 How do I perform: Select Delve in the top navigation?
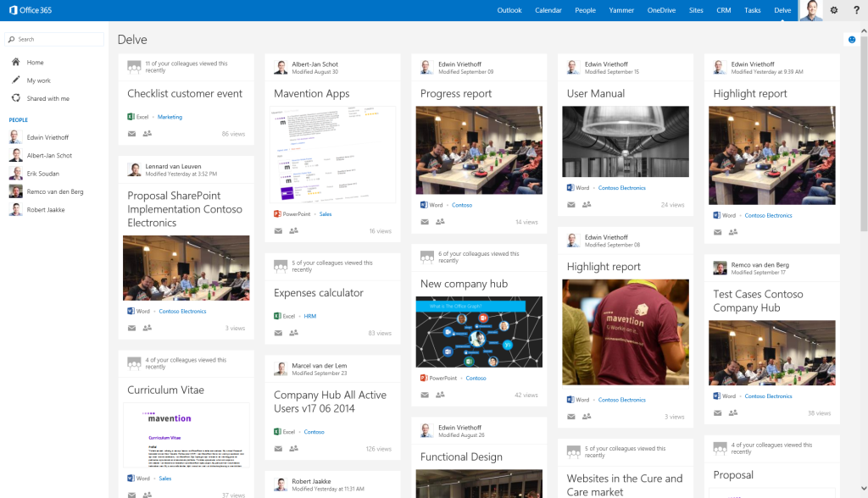pyautogui.click(x=782, y=10)
